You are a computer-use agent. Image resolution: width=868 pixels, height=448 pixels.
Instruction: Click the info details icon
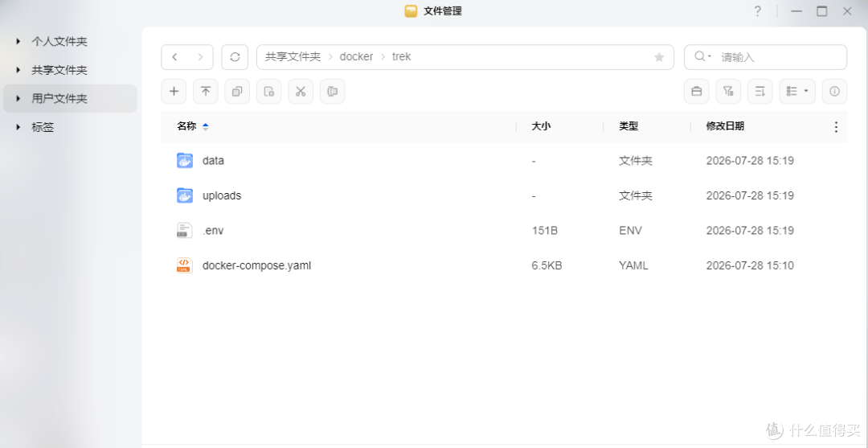(834, 92)
